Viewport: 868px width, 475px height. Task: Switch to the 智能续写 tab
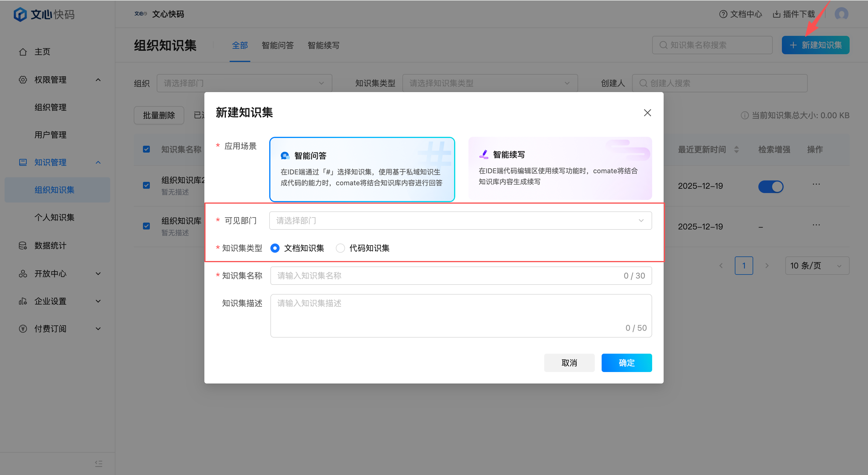tap(323, 45)
